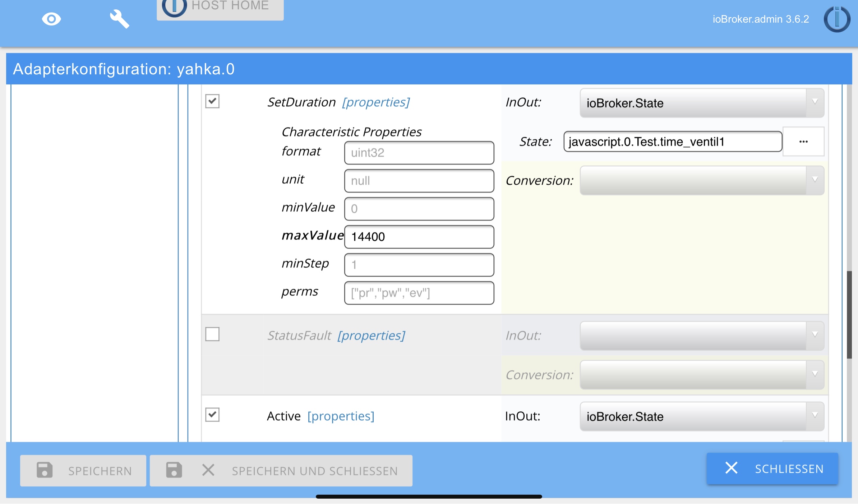This screenshot has width=858, height=504.
Task: Click the Adapterkonfiguration: yahka.0 title
Action: 124,69
